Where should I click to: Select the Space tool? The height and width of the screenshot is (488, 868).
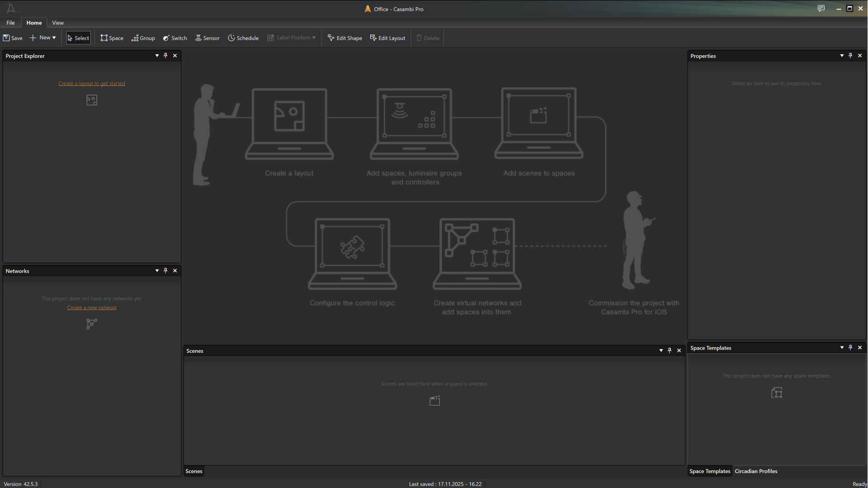(112, 38)
